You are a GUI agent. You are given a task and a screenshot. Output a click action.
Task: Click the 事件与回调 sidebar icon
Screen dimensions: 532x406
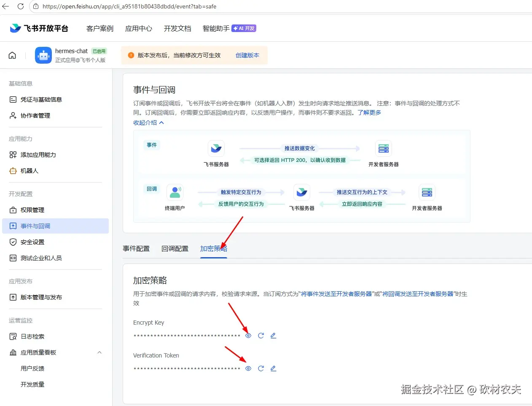pos(13,226)
